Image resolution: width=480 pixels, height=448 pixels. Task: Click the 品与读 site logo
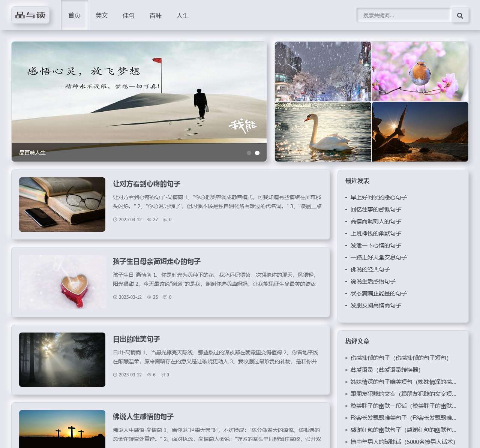point(30,15)
